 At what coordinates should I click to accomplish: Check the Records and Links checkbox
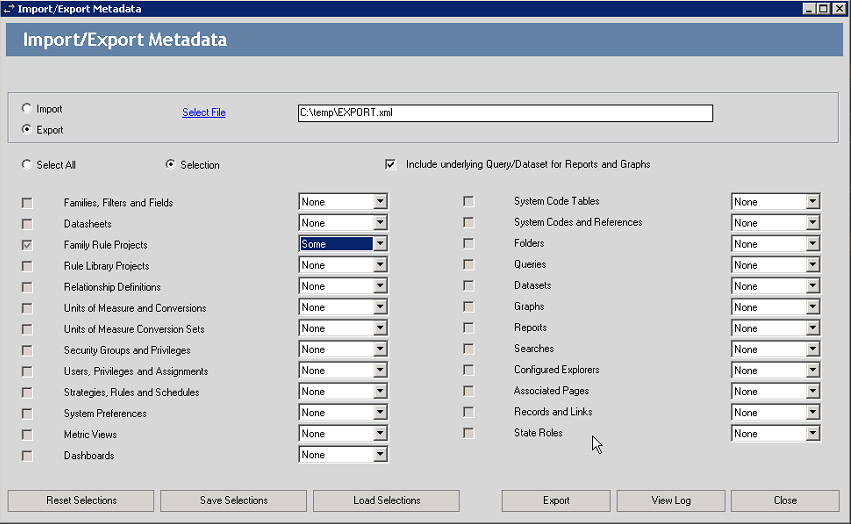(x=469, y=412)
